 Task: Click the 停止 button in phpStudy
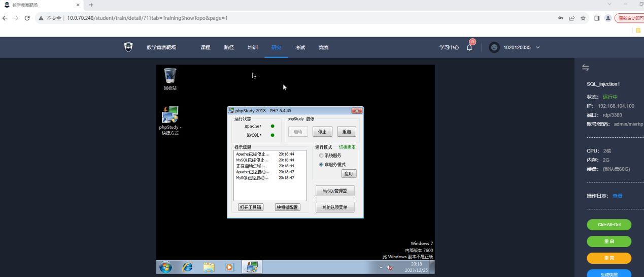click(322, 132)
